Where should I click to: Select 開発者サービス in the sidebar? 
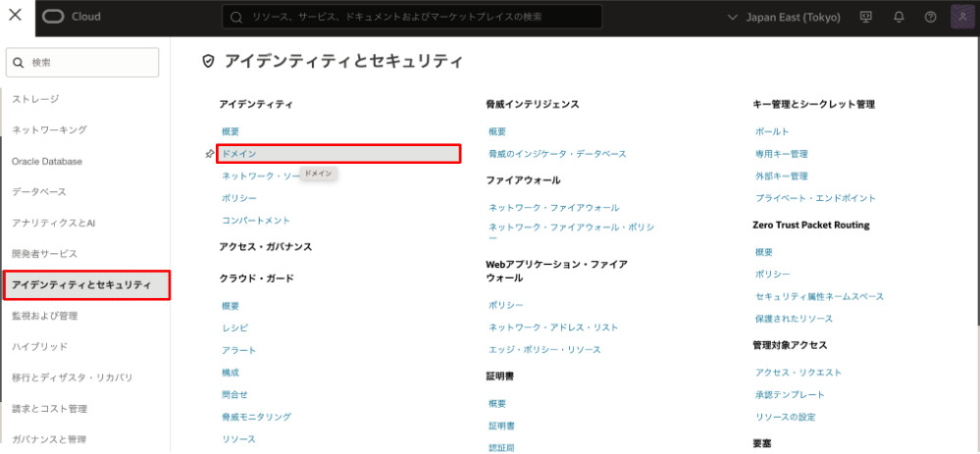[44, 254]
